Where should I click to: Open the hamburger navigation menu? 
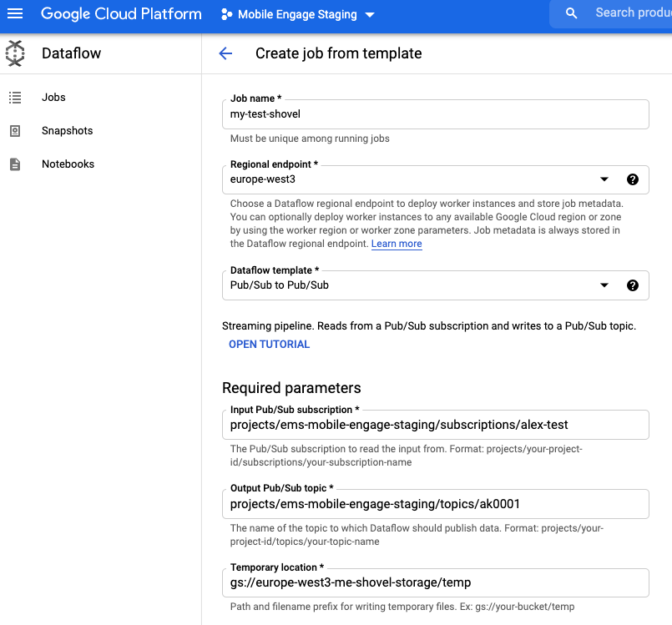coord(15,14)
